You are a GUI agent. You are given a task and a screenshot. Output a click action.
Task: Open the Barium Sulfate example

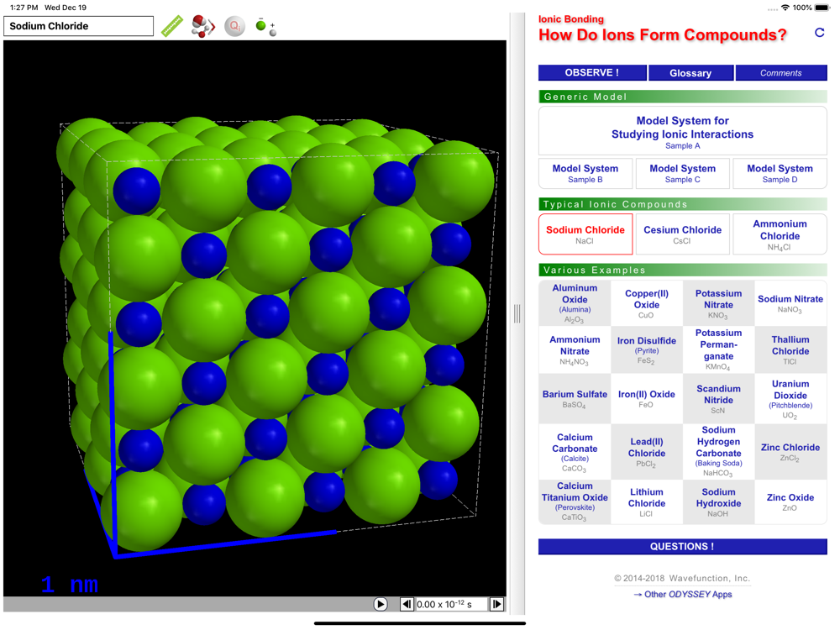tap(575, 399)
